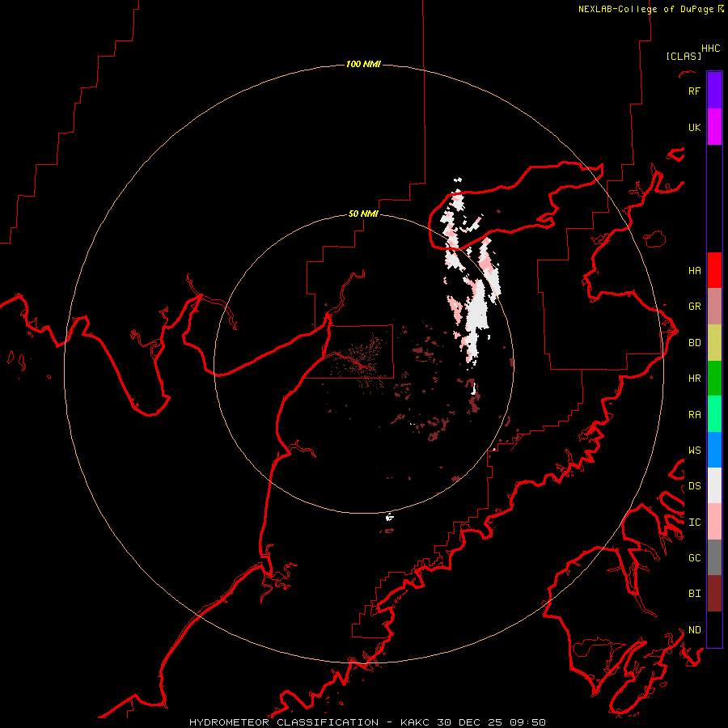Click the IC legend label
The width and height of the screenshot is (728, 728).
(x=694, y=522)
